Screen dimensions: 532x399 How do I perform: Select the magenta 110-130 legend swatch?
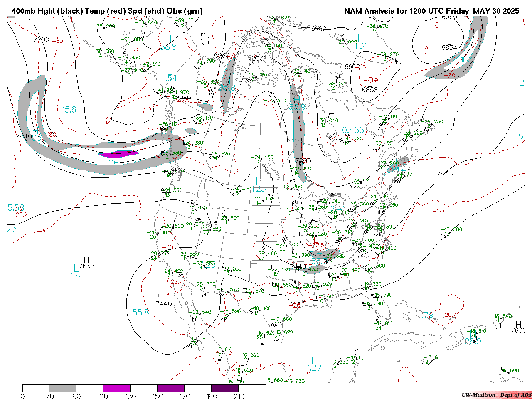[117, 388]
